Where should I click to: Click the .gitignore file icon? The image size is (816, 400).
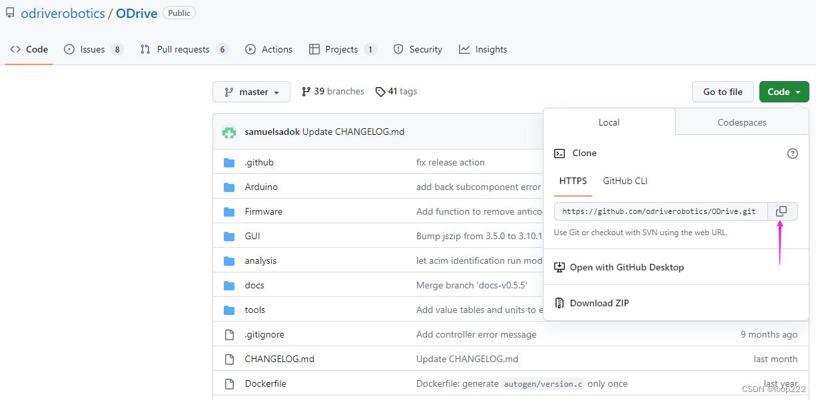(229, 334)
